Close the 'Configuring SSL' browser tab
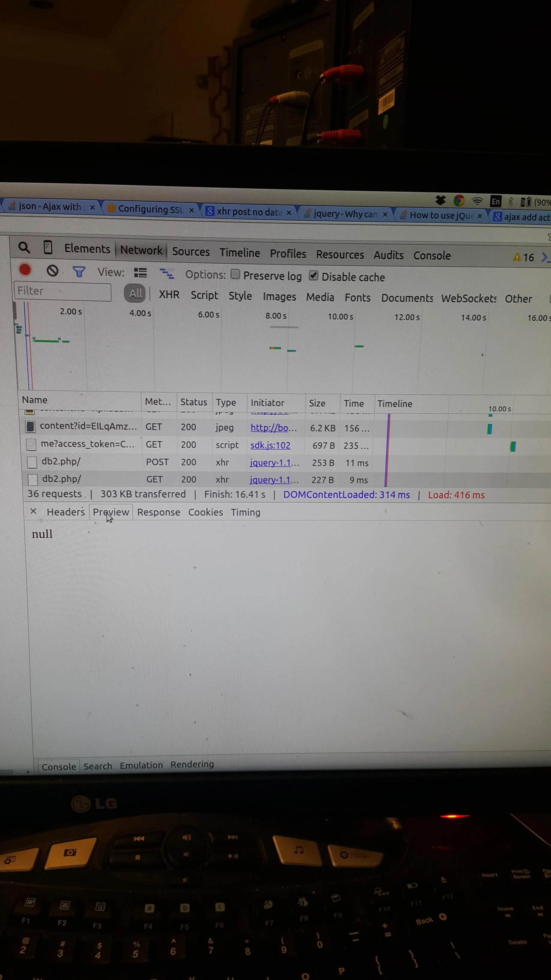Viewport: 551px width, 980px height. coord(192,210)
